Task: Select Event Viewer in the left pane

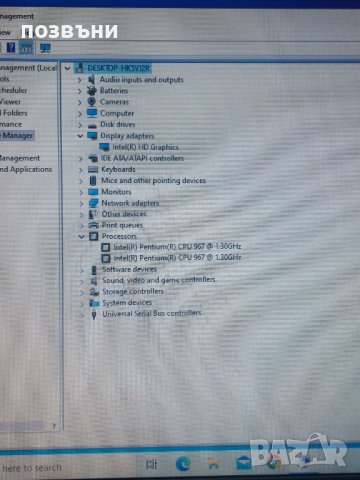Action: coord(11,102)
